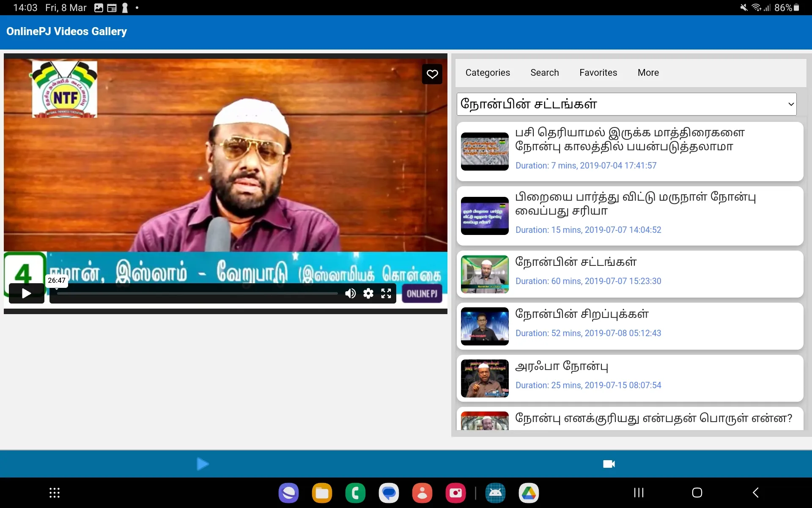Click the Duration: 52 mins timestamp text
This screenshot has height=508, width=812.
coord(588,333)
